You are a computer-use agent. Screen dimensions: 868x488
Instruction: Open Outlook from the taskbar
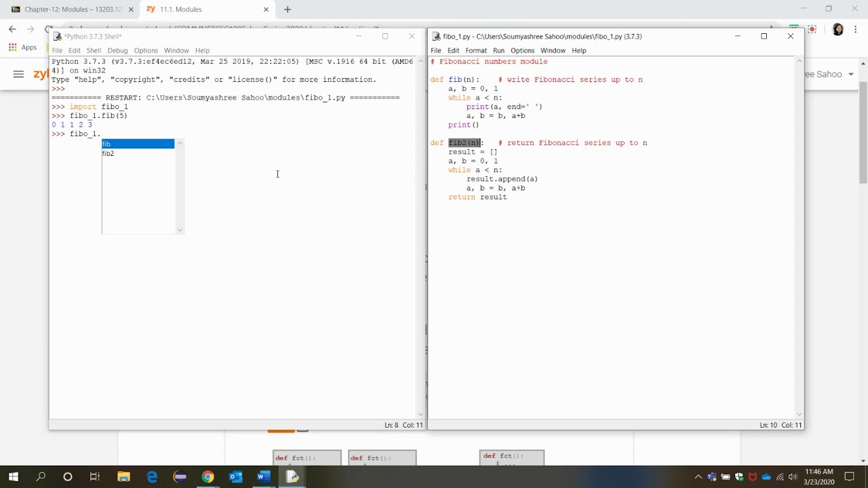[235, 477]
